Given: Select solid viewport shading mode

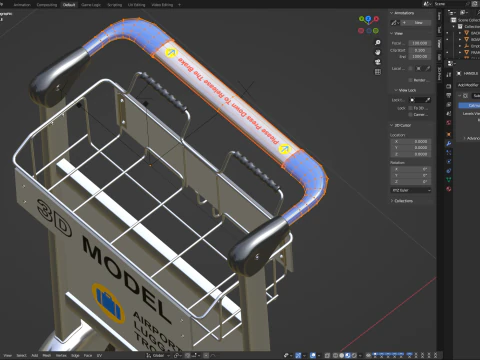Looking at the screenshot, I should click(x=342, y=355).
